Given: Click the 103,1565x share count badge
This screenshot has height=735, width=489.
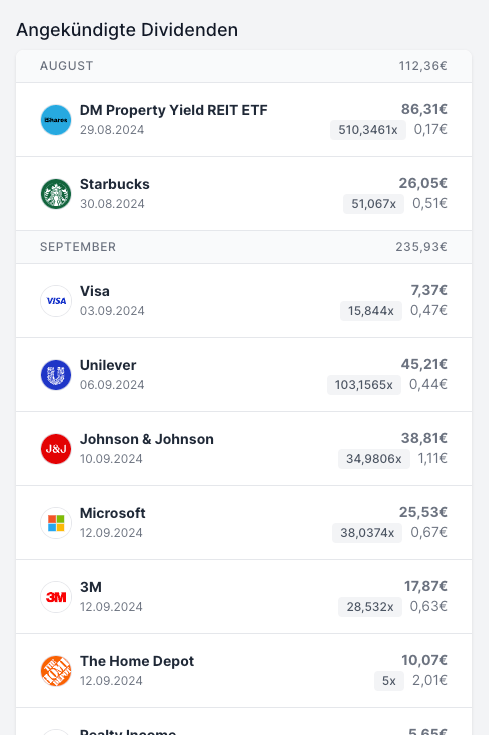Looking at the screenshot, I should 364,385.
